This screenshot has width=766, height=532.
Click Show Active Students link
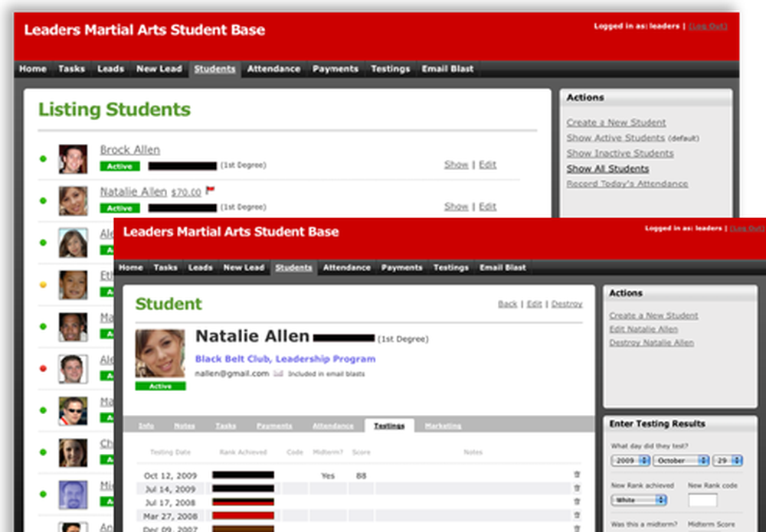616,138
